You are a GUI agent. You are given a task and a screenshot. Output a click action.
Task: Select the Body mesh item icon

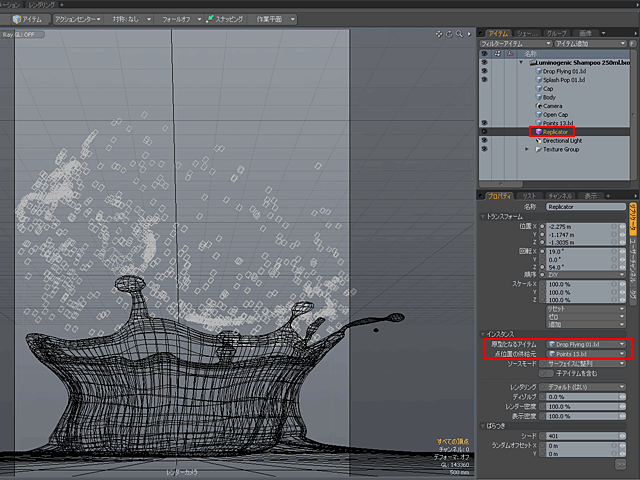(538, 97)
